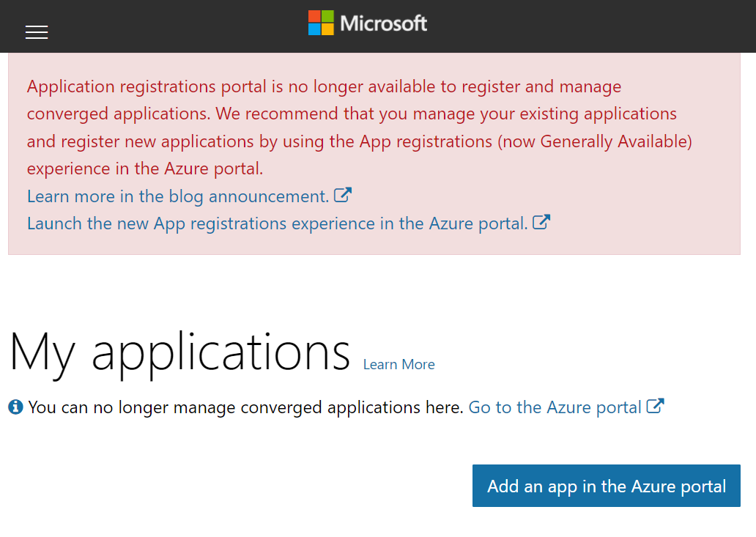Click the 'Application registrations portal is no longer' warning line
This screenshot has height=537, width=756.
point(324,86)
